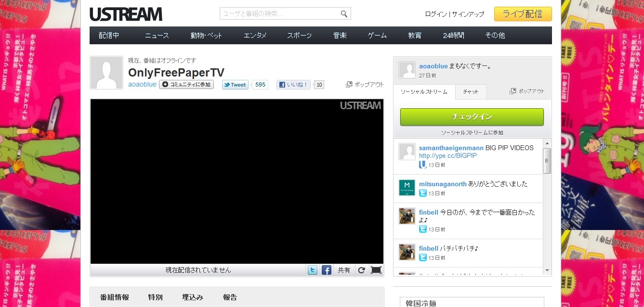Click the offline video player area
The height and width of the screenshot is (307, 644).
point(237,181)
